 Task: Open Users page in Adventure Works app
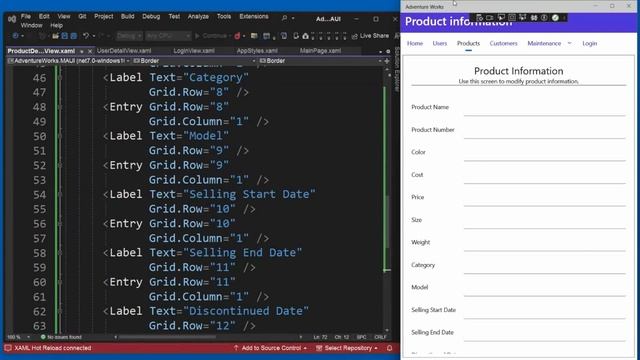click(440, 43)
